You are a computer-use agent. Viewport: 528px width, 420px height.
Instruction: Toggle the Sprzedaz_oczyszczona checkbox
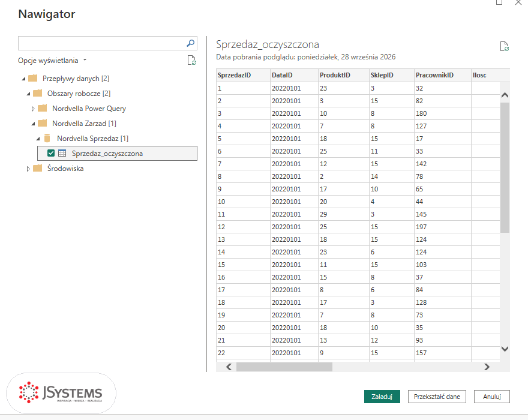pyautogui.click(x=51, y=153)
